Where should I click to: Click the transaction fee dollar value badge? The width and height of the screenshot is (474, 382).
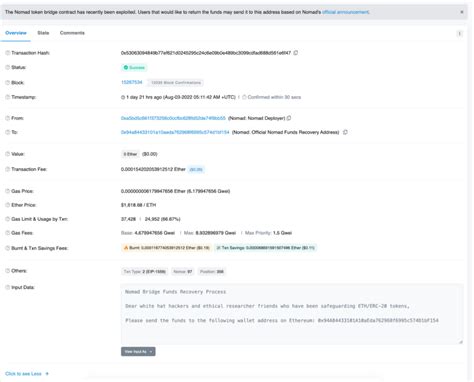pos(196,169)
